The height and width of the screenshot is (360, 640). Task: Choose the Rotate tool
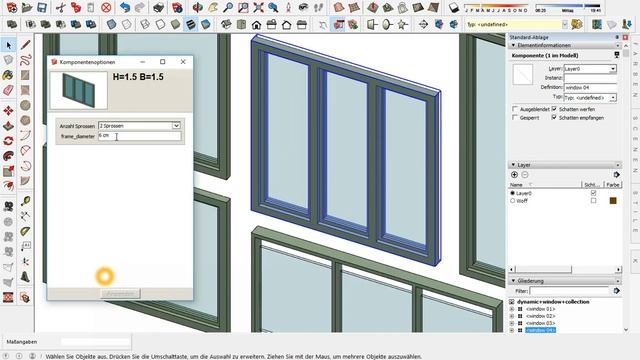(x=9, y=141)
